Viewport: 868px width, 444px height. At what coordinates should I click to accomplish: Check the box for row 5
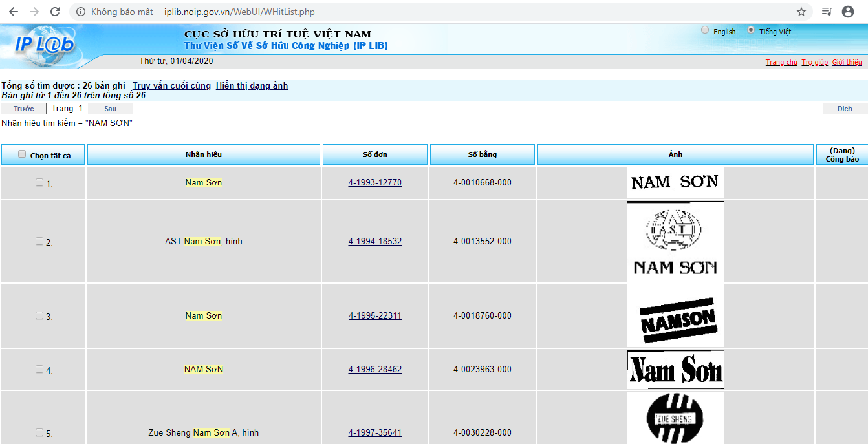(39, 432)
